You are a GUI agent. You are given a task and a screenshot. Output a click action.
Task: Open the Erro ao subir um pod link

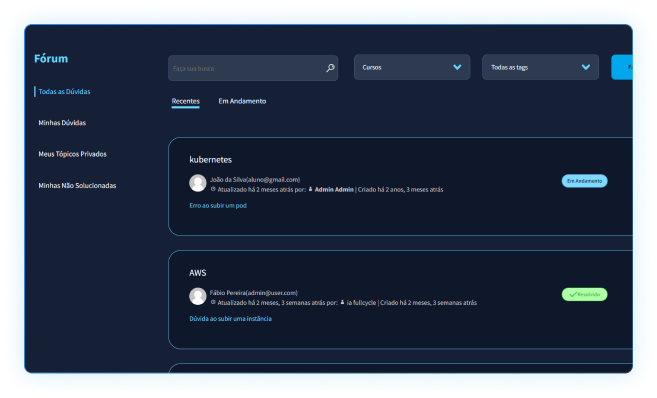pyautogui.click(x=218, y=206)
